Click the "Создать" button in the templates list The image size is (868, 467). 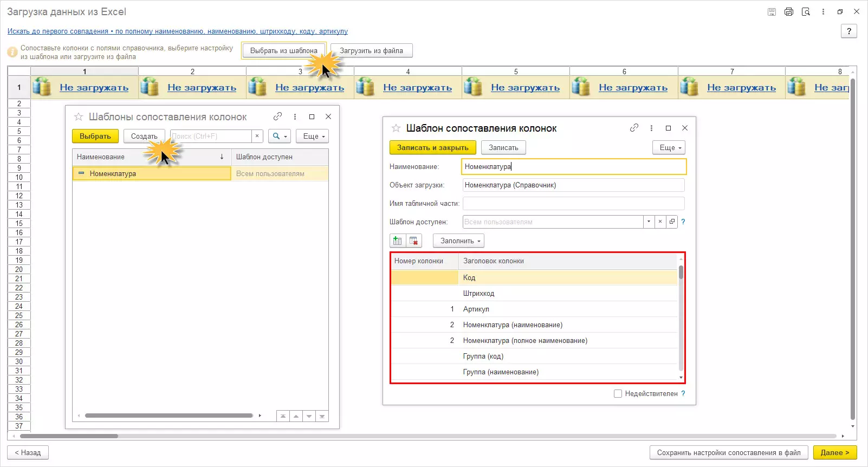(144, 136)
